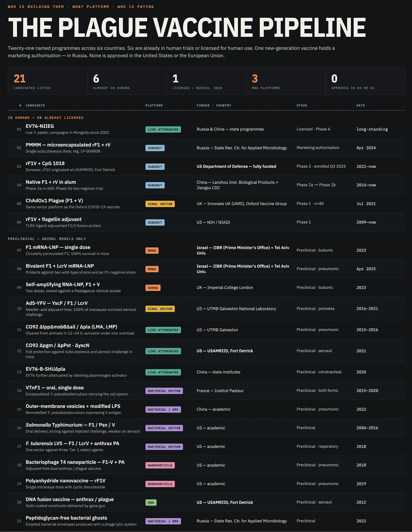Click the "Licensed — Russia, 2024" stat card
412x532 pixels.
[207, 81]
